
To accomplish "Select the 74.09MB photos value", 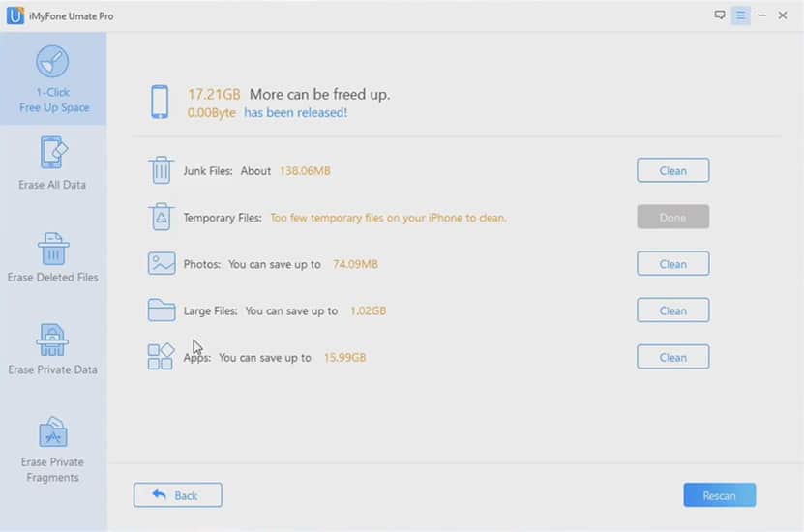I will [355, 264].
